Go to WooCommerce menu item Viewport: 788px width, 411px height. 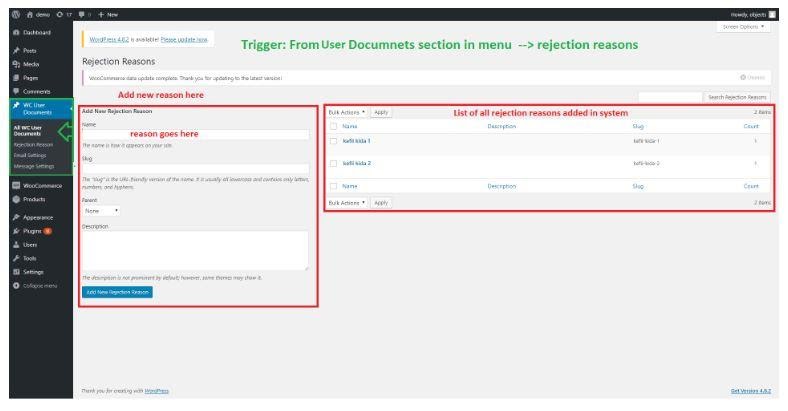click(x=42, y=186)
